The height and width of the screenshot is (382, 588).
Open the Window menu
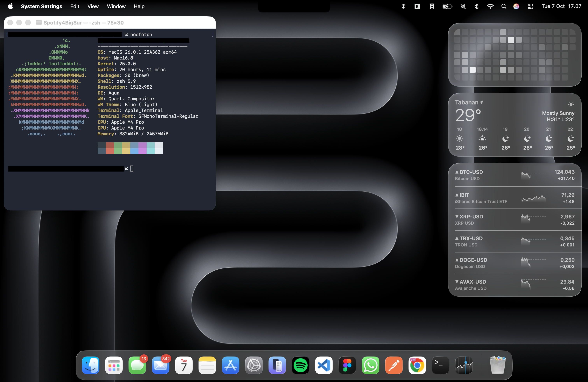point(116,6)
